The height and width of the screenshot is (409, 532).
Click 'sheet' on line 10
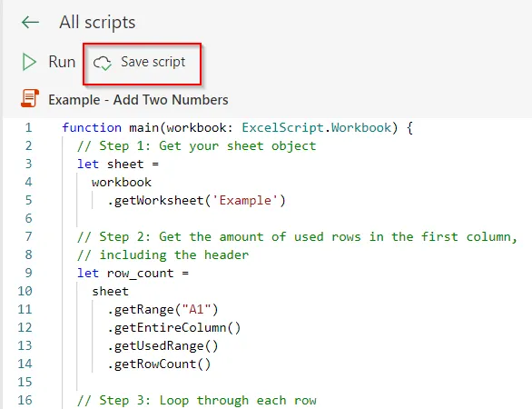point(110,291)
